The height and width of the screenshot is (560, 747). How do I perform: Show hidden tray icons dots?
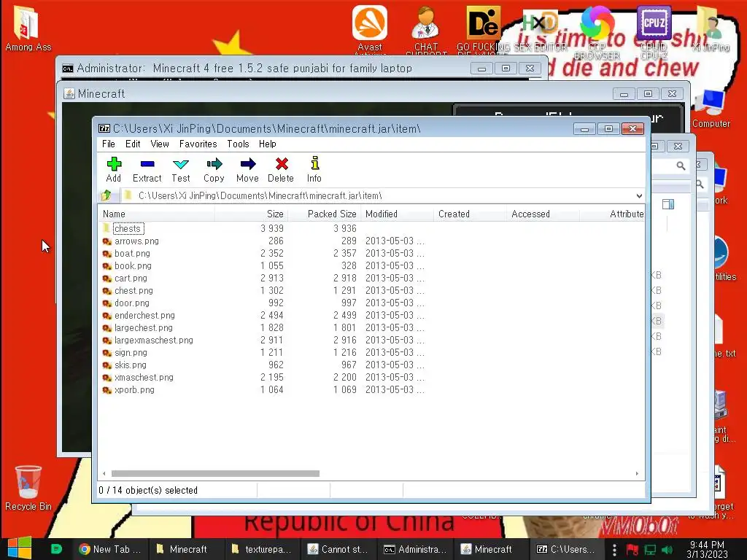(614, 550)
